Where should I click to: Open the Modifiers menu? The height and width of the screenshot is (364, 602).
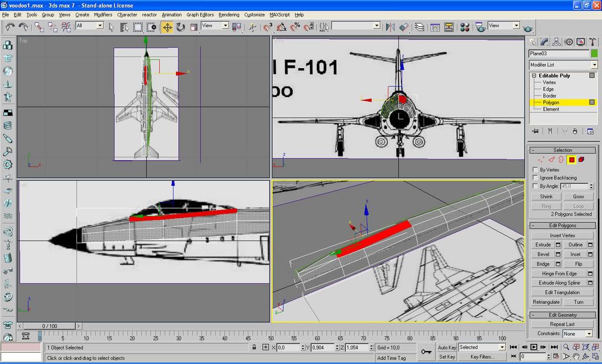coord(103,15)
